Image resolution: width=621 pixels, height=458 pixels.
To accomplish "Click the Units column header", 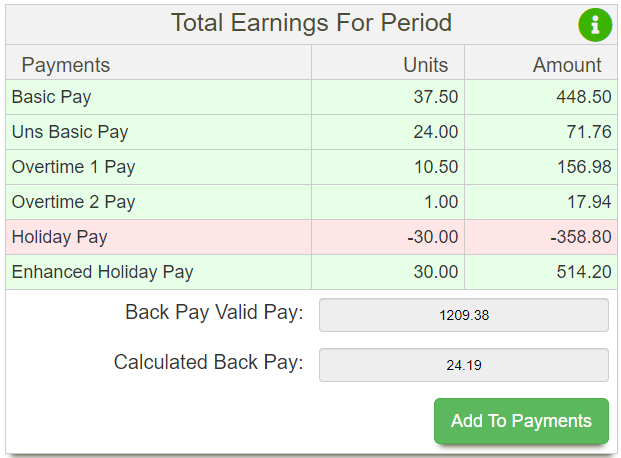I will click(x=425, y=65).
